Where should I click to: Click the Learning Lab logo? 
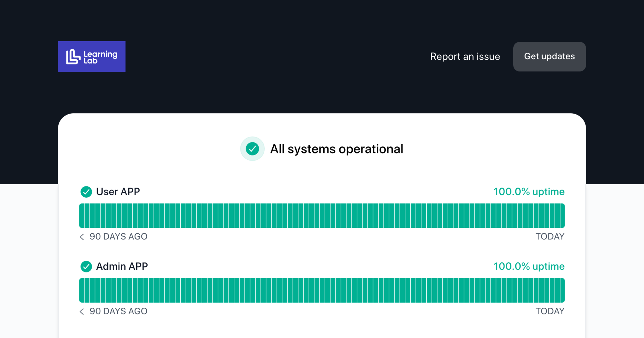point(92,57)
